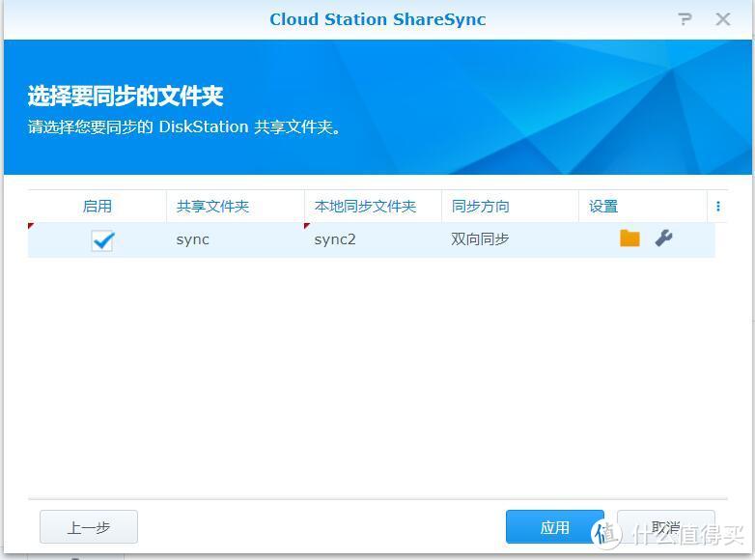Sort by the 共享文件夹 column header
Viewport: 755px width, 560px height.
click(236, 207)
